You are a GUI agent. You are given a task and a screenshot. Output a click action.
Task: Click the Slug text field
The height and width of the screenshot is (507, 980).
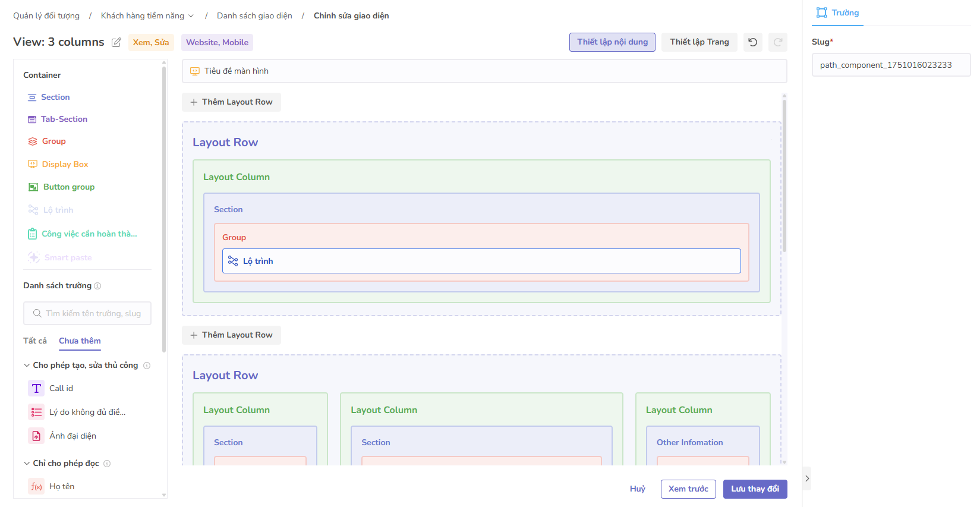pyautogui.click(x=890, y=65)
